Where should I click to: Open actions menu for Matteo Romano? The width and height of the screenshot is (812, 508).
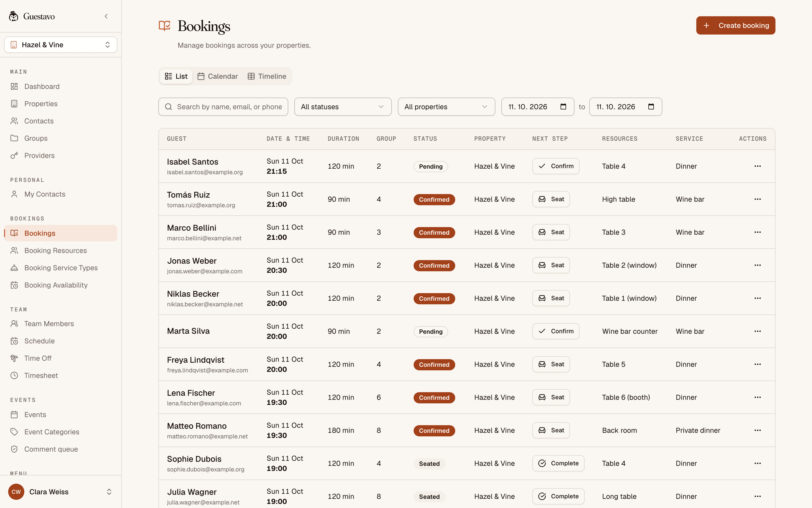(x=758, y=430)
